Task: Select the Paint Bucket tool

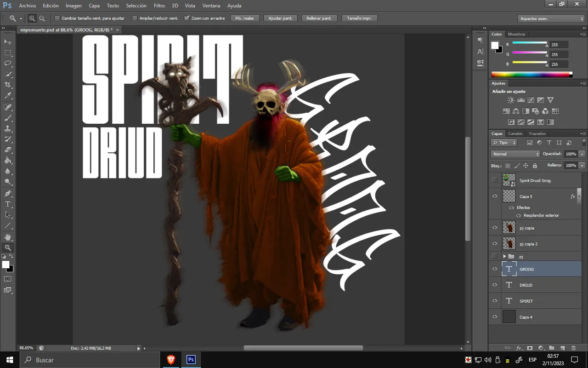Action: (8, 161)
